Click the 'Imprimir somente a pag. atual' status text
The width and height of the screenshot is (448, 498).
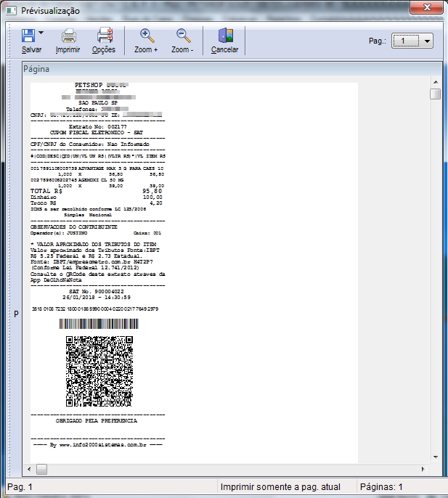click(280, 487)
